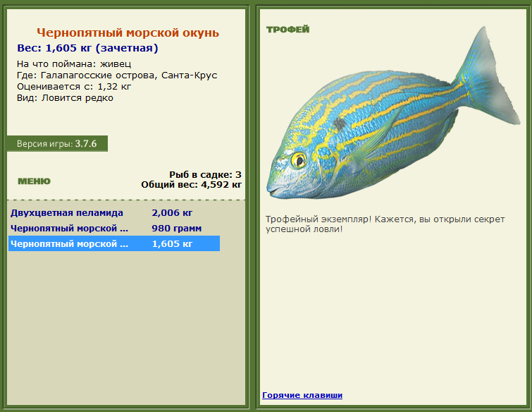Click the Общий вес: 4,592 кг total
The image size is (532, 412).
coord(191,184)
